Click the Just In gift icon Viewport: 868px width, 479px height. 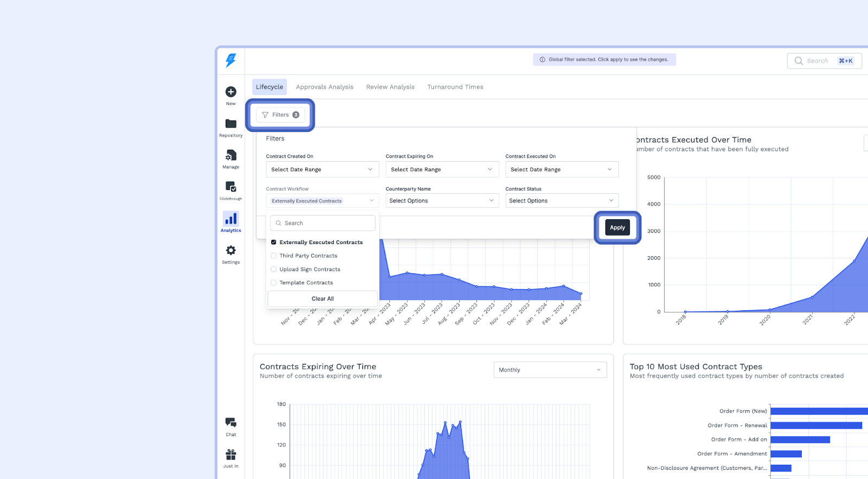(231, 455)
